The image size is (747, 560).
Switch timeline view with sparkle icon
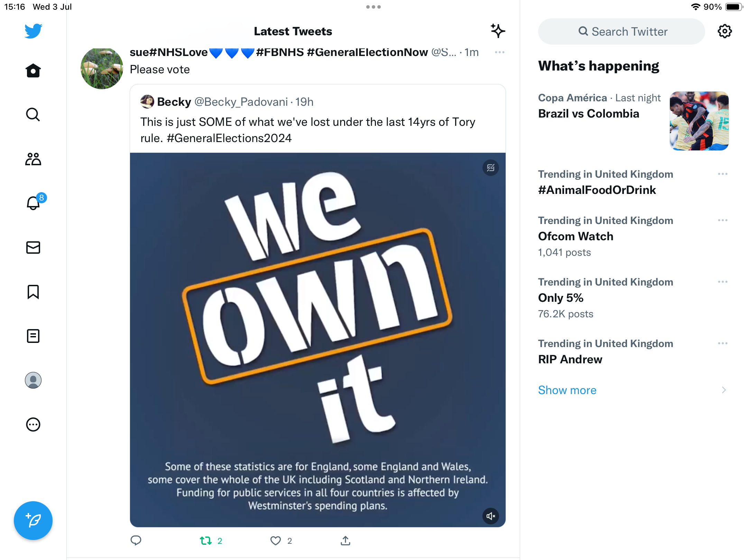498,31
